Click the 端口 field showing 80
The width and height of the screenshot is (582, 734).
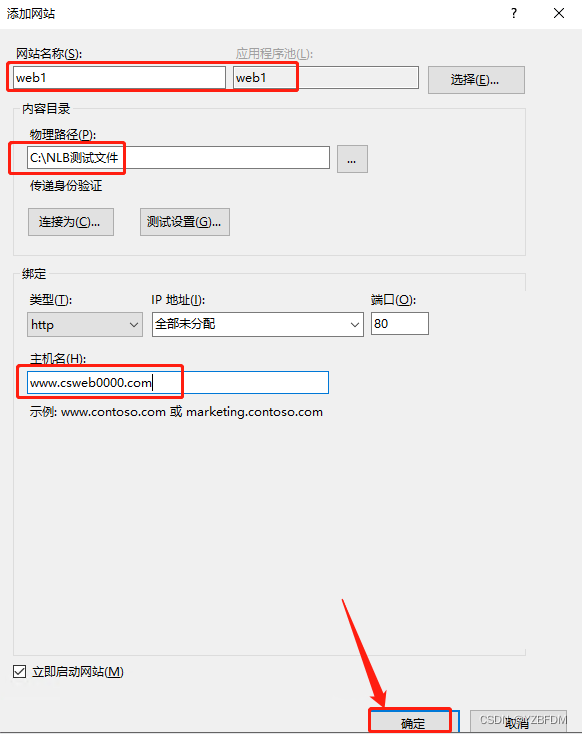click(400, 323)
